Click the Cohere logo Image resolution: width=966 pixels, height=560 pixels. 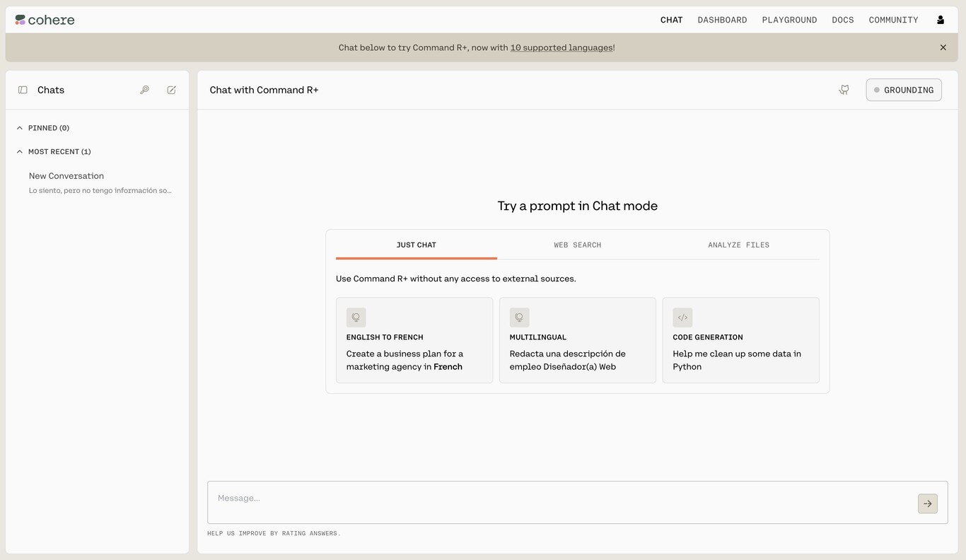click(45, 20)
